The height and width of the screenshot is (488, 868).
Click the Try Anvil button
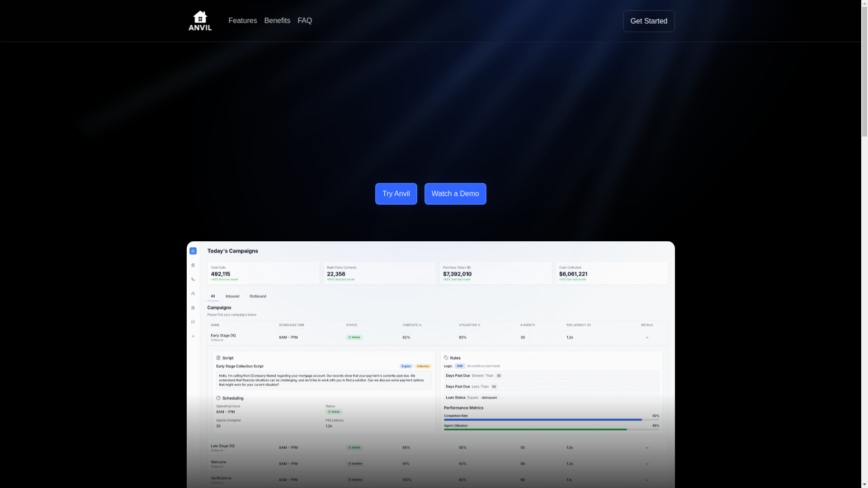tap(396, 194)
